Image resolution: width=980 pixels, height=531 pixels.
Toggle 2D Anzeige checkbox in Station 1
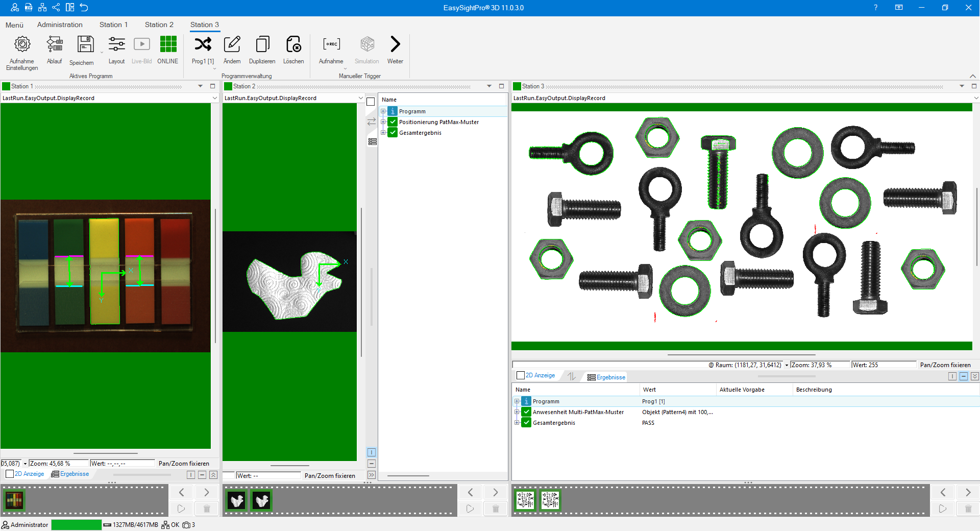[10, 474]
